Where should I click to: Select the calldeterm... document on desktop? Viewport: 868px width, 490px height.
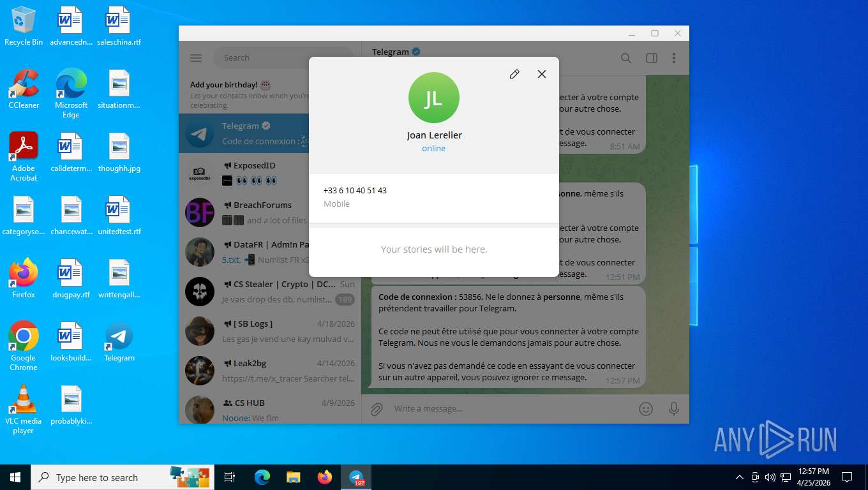pos(71,152)
